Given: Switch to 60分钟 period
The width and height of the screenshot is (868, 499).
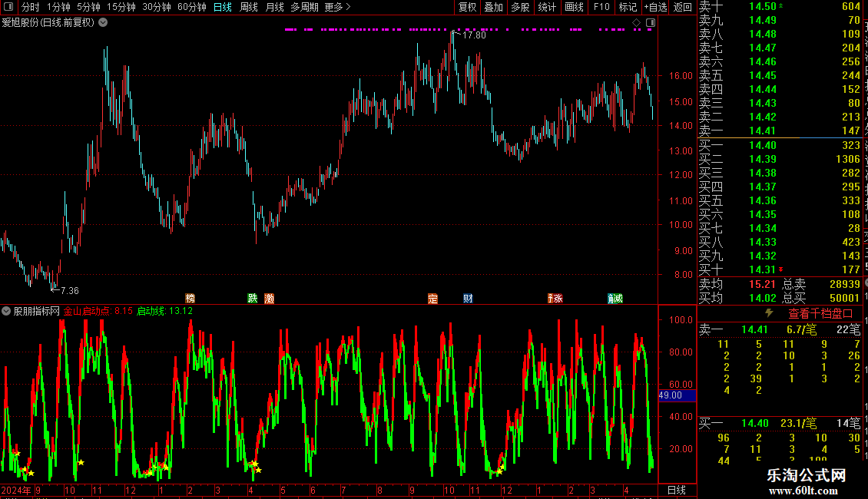Looking at the screenshot, I should pos(191,7).
